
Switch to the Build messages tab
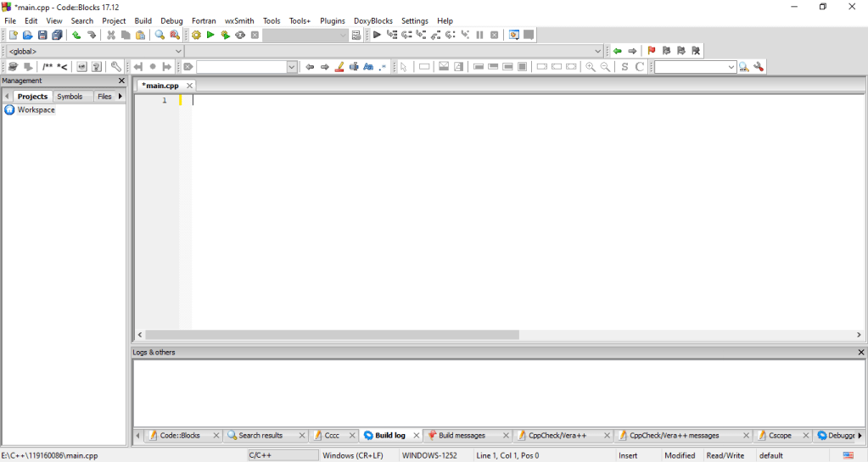coord(462,436)
